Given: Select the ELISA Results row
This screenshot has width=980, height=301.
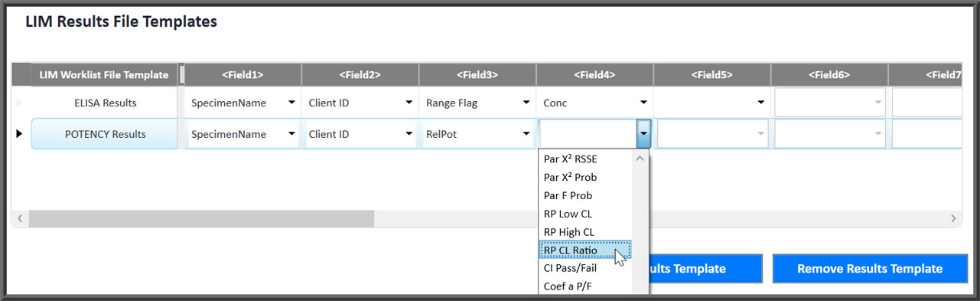Looking at the screenshot, I should point(105,102).
